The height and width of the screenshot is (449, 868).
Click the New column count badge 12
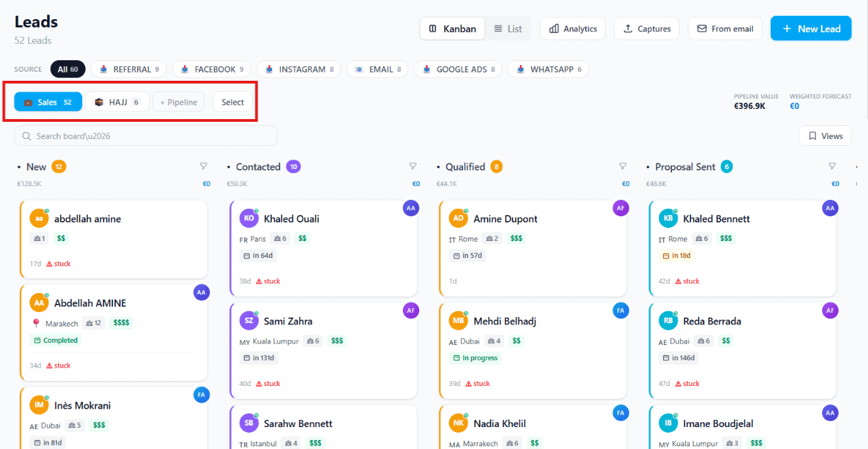point(59,166)
